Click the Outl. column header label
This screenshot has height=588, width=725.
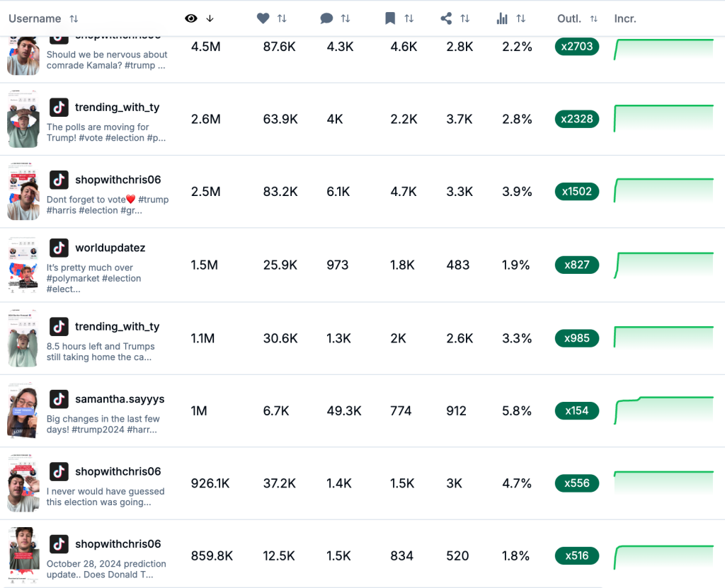[x=569, y=18]
